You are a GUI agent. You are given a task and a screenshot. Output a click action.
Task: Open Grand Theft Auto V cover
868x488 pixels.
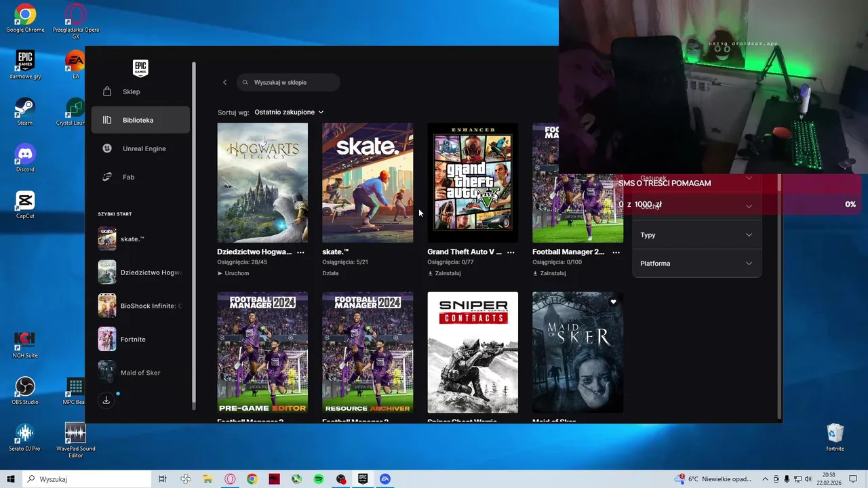click(473, 182)
